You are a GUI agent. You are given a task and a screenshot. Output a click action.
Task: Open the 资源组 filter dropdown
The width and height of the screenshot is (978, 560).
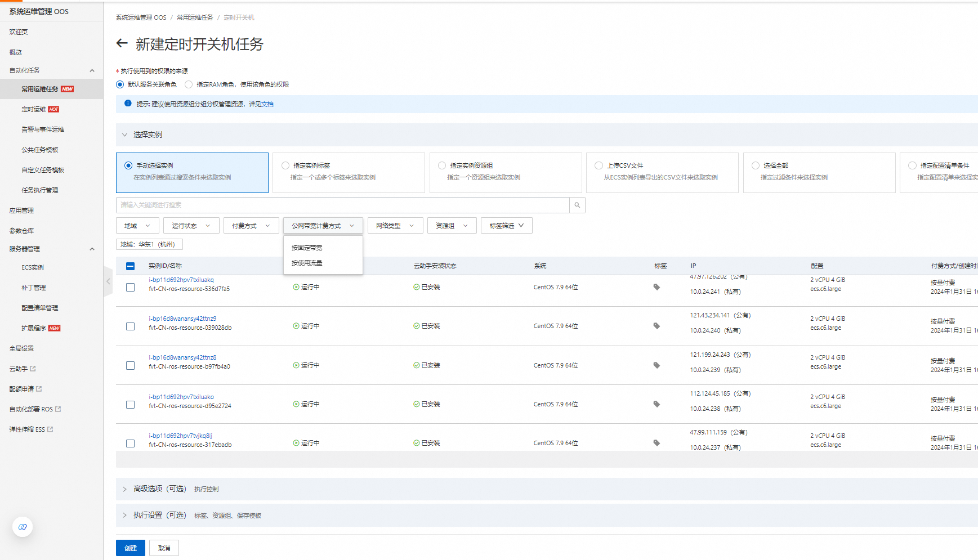point(452,226)
